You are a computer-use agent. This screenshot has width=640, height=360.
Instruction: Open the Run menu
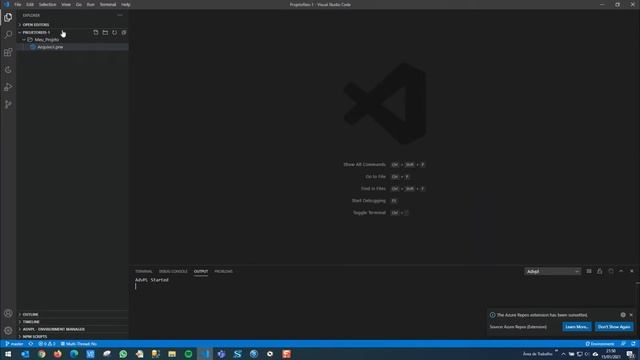click(91, 4)
